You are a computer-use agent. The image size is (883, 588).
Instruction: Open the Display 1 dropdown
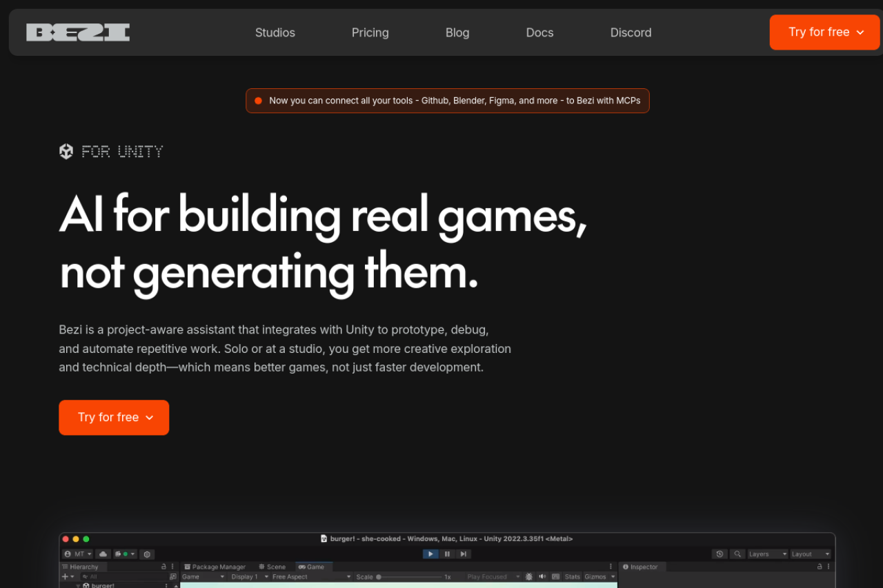coord(250,577)
